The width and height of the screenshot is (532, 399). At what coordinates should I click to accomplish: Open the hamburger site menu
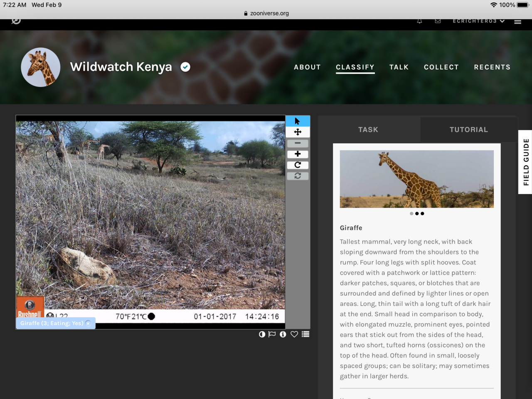[x=518, y=22]
